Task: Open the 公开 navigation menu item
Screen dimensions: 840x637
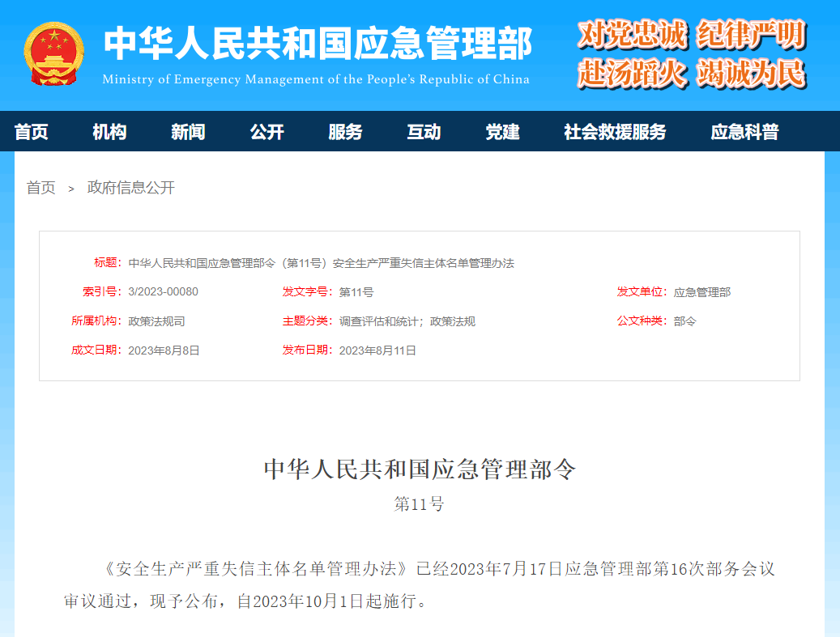Action: click(x=267, y=132)
